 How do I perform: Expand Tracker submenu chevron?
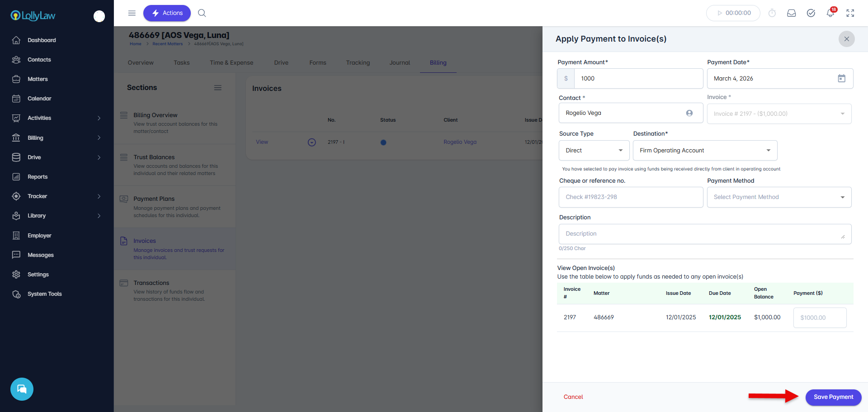99,196
